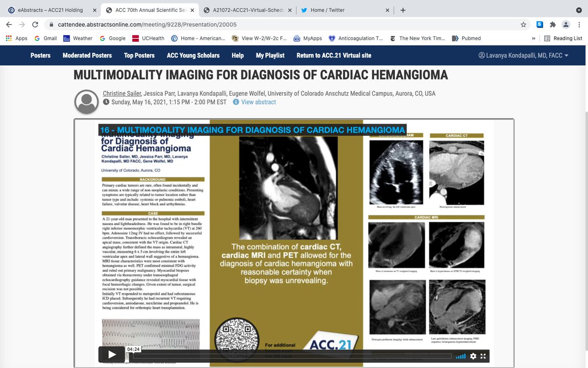Viewport: 588px width, 368px height.
Task: Open UCHealth bookmark
Action: point(148,38)
